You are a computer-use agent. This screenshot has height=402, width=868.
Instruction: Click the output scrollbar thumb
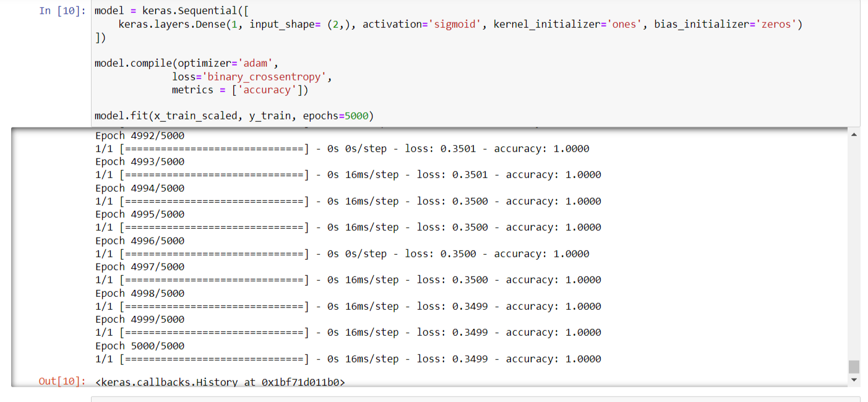[x=854, y=367]
